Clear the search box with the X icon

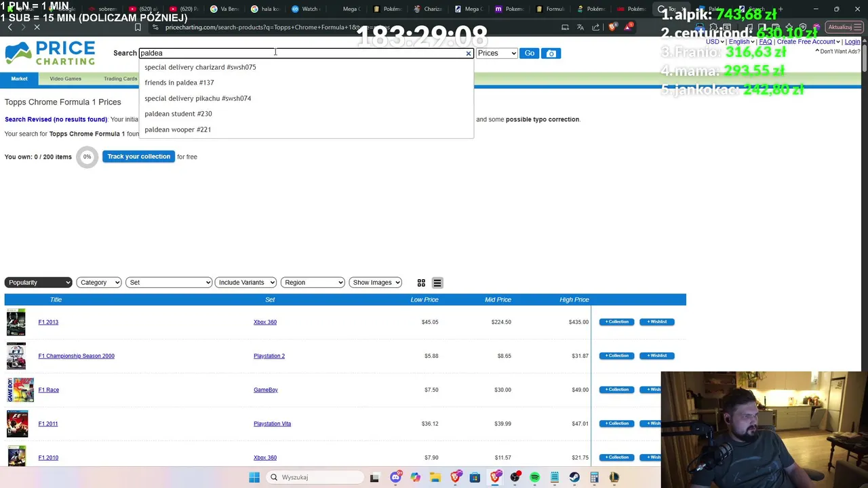[468, 54]
